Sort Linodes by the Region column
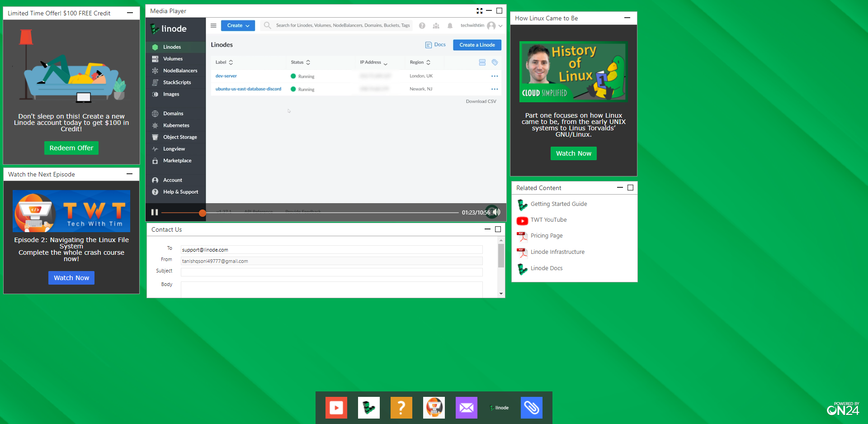This screenshot has width=868, height=424. tap(420, 62)
